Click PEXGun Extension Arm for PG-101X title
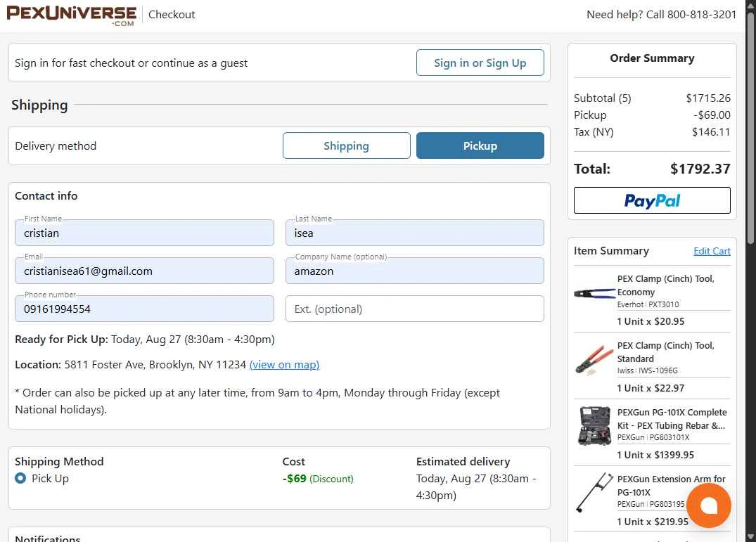The height and width of the screenshot is (542, 756). pos(671,486)
